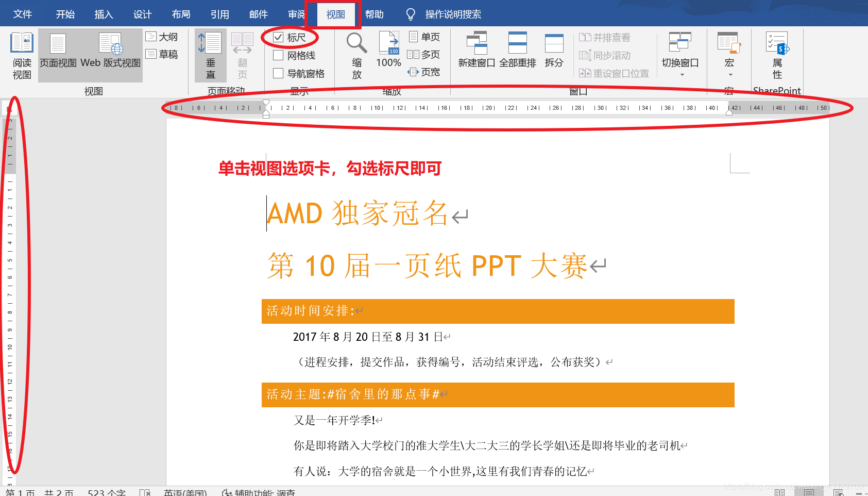Viewport: 868px width, 496px height.
Task: Click the right indent marker on ruler
Action: tap(729, 112)
